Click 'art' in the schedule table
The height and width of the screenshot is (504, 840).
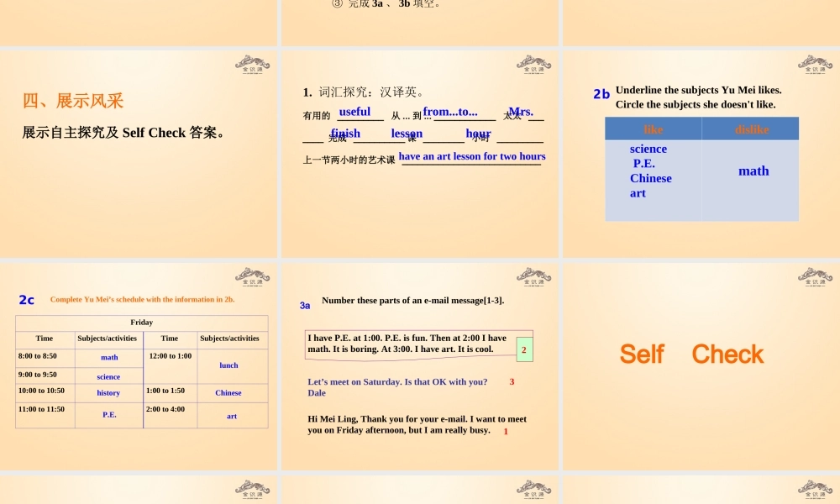(x=232, y=416)
